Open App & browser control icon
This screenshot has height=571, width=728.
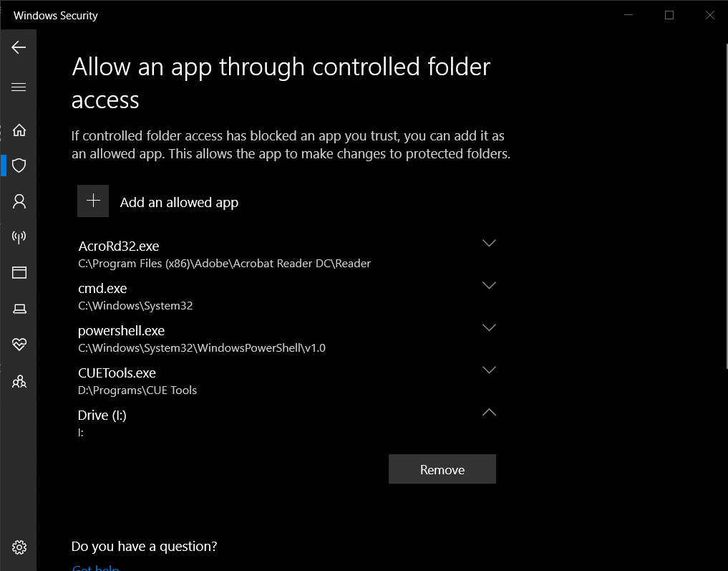[19, 272]
